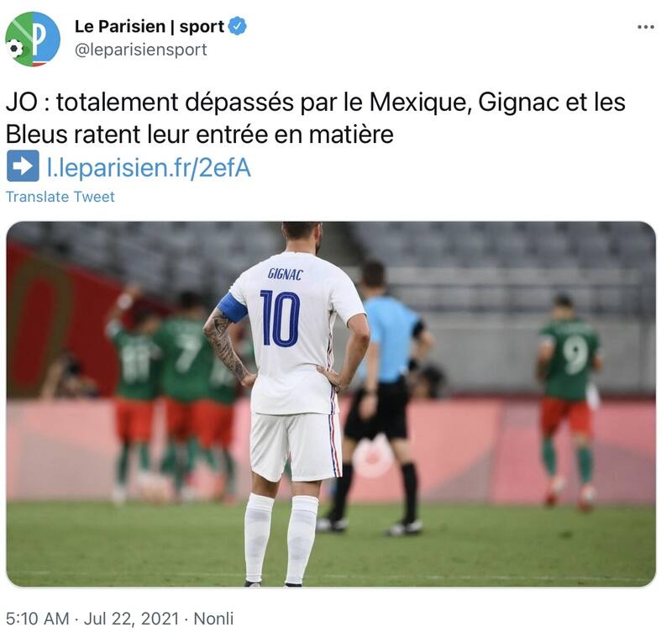
Task: Click the Le Parisien | sport display name
Action: point(150,27)
